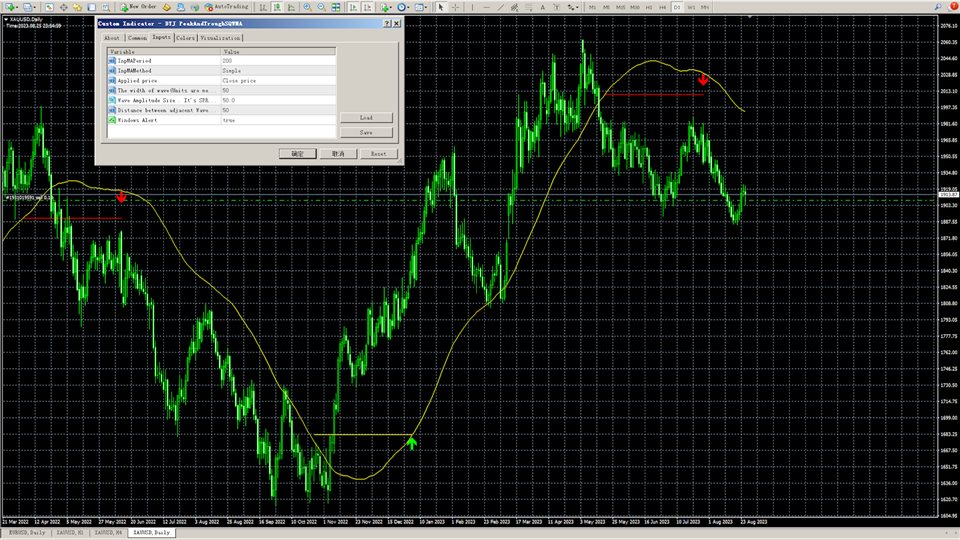Image resolution: width=960 pixels, height=540 pixels.
Task: Select the crosshair tool
Action: pos(456,7)
